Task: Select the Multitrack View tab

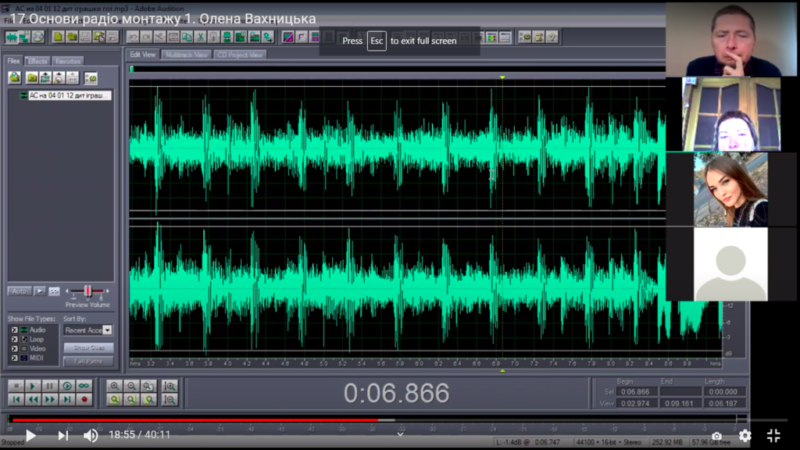Action: [186, 55]
